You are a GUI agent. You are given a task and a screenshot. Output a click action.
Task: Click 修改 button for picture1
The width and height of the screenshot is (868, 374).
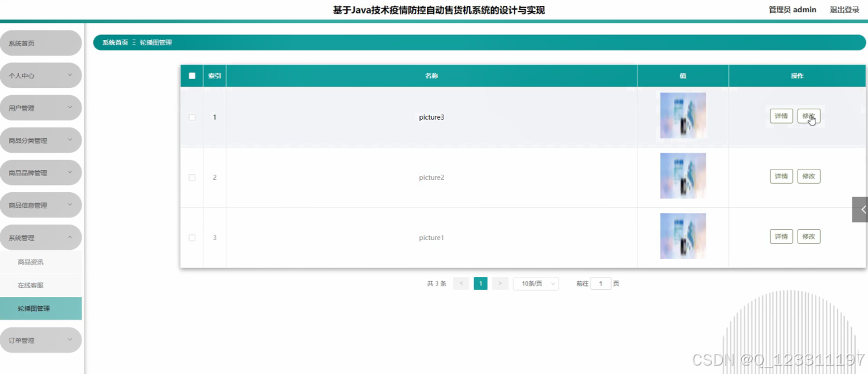pos(808,236)
